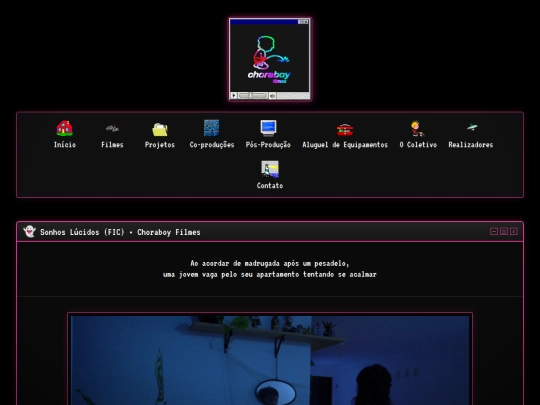Open the O Coletivo character icon

tap(417, 128)
